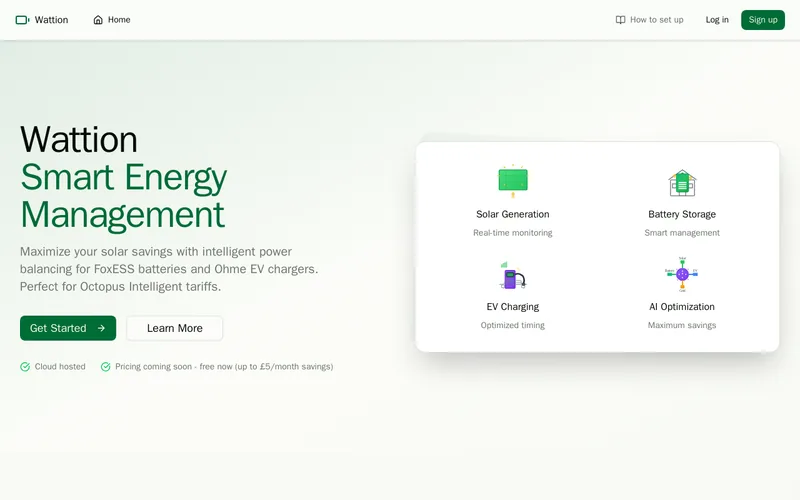Click the AI Optimization heading
Screen dimensions: 800x500
(682, 307)
